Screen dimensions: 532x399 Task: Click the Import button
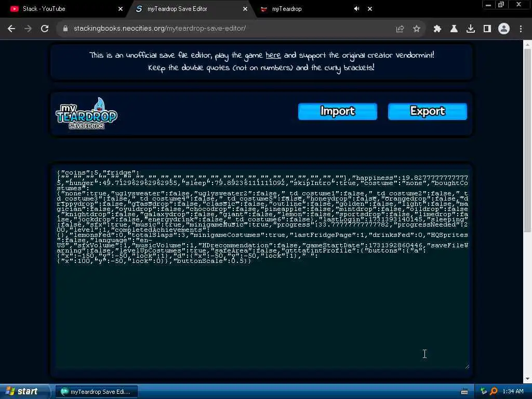pyautogui.click(x=338, y=111)
